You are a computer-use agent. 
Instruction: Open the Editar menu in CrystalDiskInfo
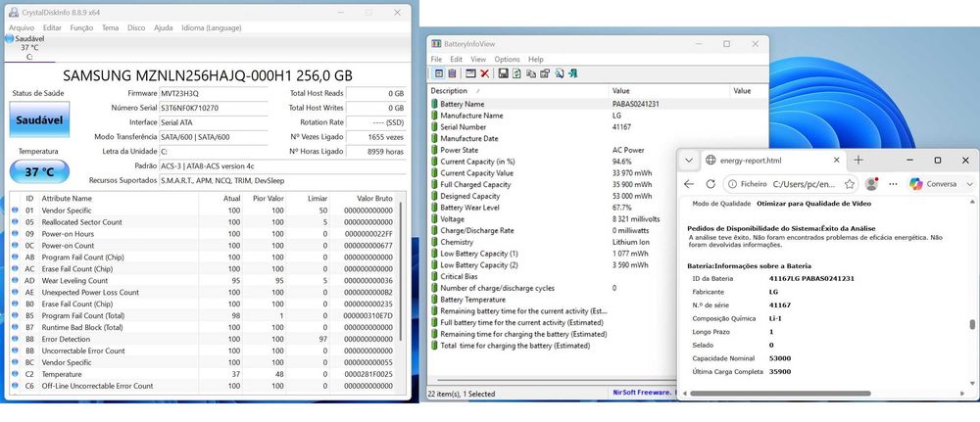(x=53, y=27)
